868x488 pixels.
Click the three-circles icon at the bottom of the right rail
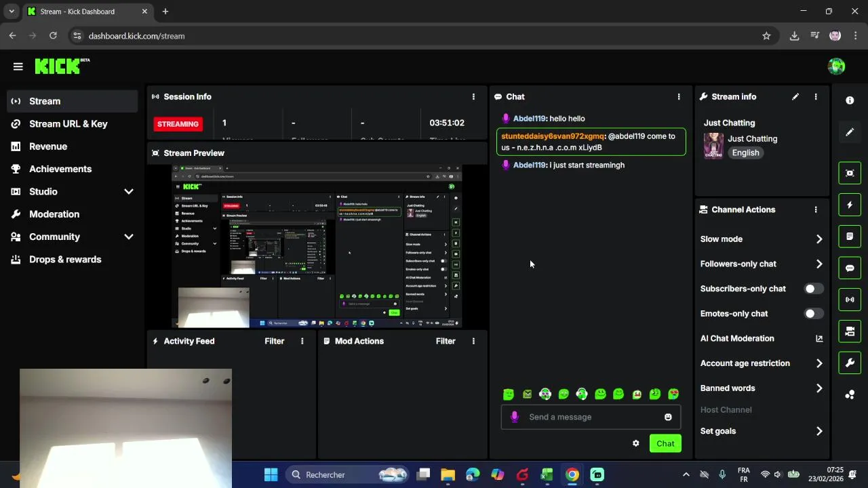click(x=850, y=394)
